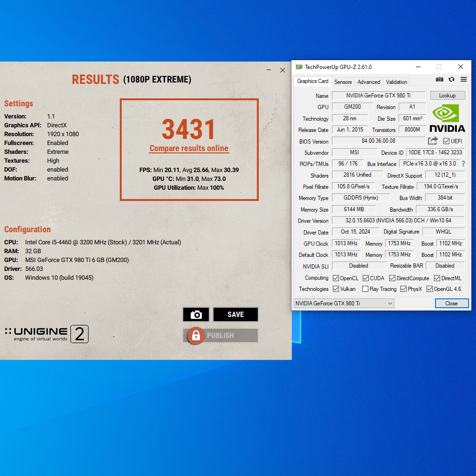Viewport: 476px width, 476px height.
Task: Take GPU-Z screenshot with camera icon
Action: click(x=439, y=80)
